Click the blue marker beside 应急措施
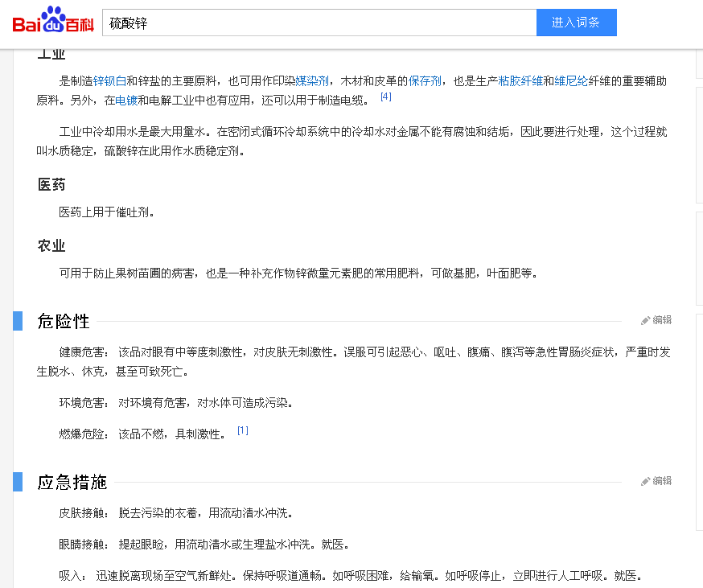 coord(18,481)
